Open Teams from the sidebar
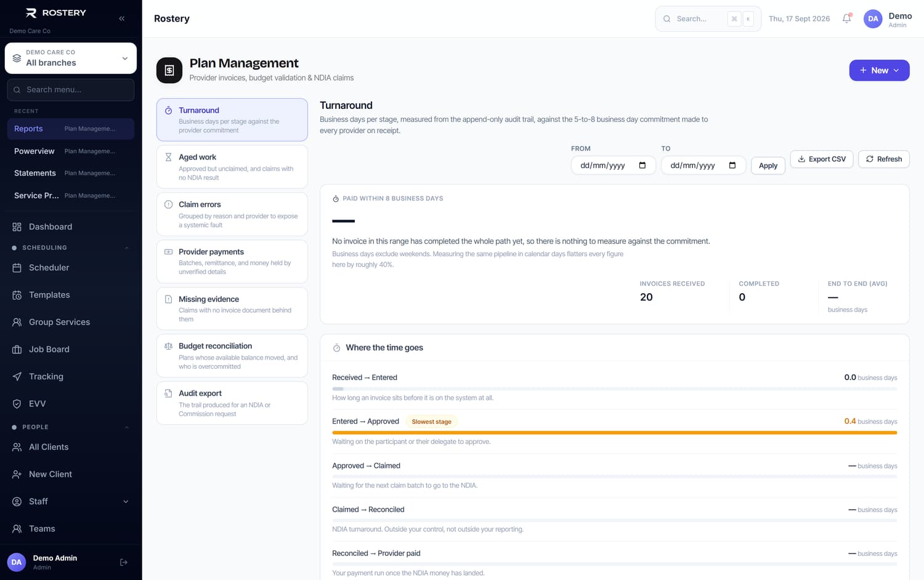 click(x=71, y=529)
